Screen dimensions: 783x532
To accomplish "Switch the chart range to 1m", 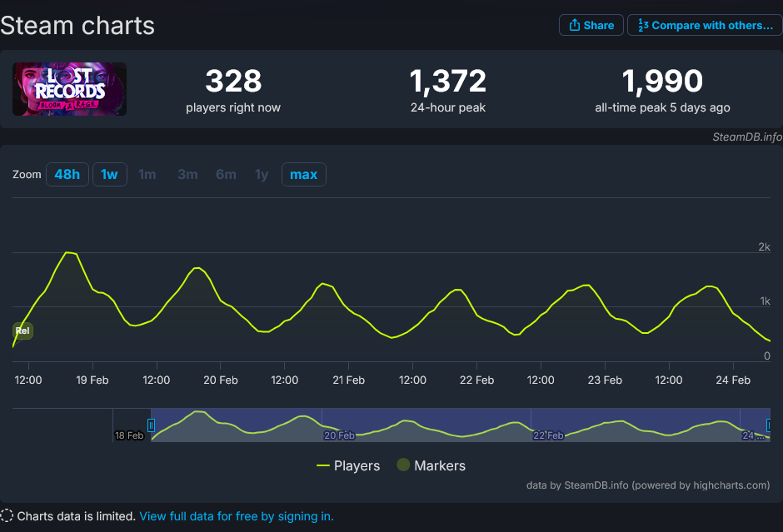I will pos(147,174).
